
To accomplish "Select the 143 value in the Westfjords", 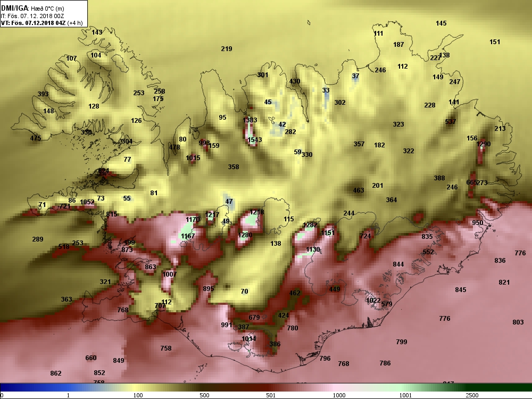I will point(97,32).
